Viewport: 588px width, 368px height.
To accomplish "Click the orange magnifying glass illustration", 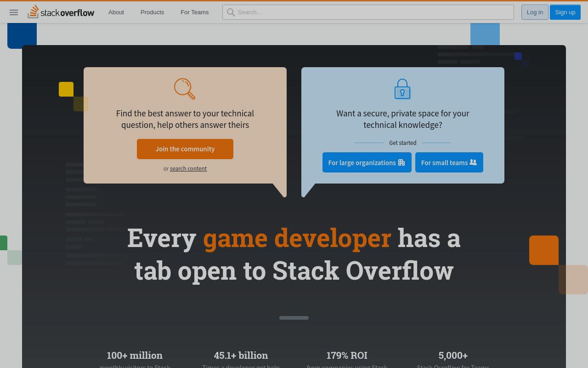I will click(x=185, y=89).
